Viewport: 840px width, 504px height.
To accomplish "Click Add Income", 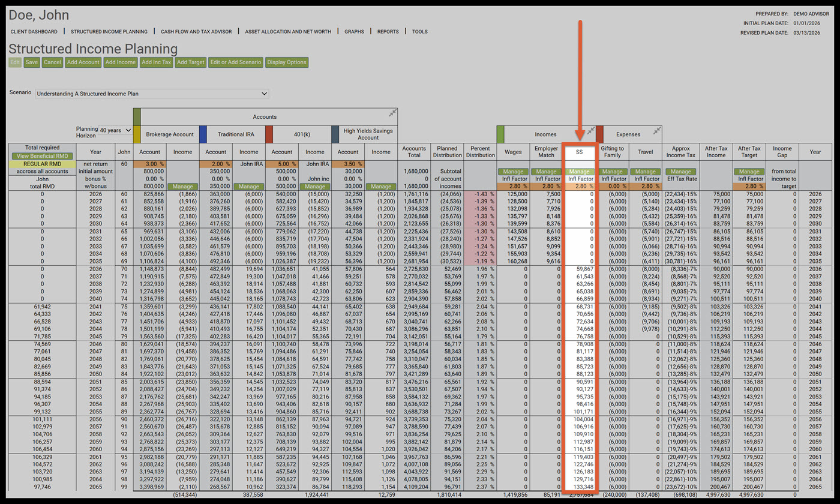I will 120,62.
